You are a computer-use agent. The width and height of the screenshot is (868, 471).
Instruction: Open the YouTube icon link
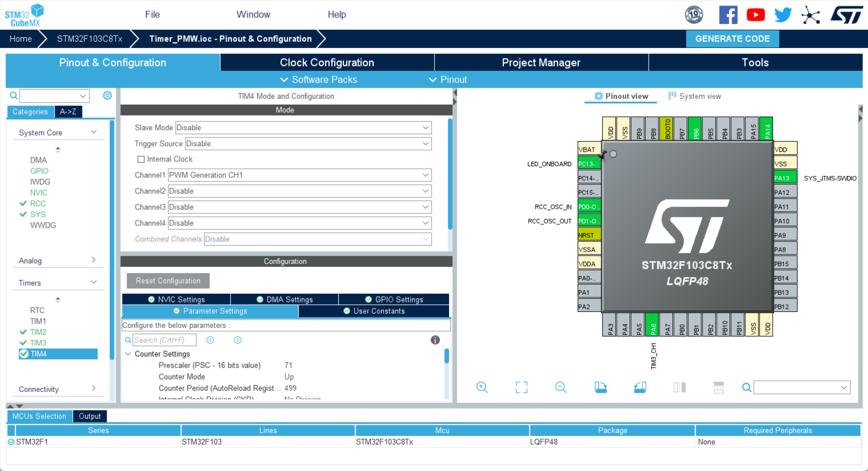[756, 15]
